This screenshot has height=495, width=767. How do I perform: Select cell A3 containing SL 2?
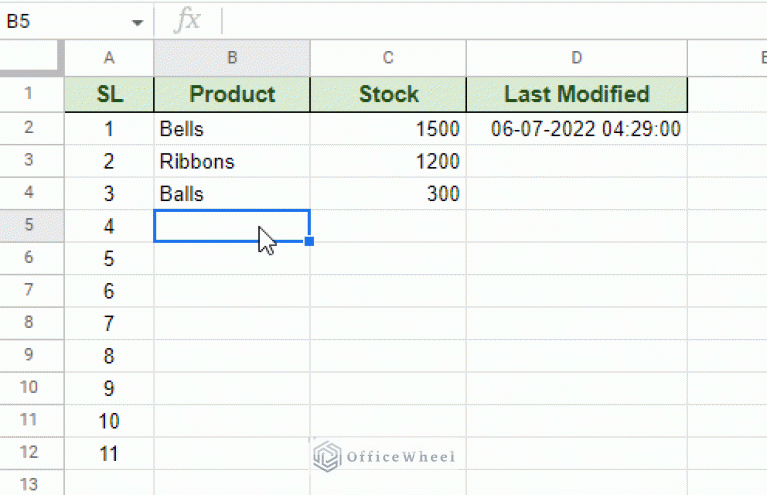point(109,161)
